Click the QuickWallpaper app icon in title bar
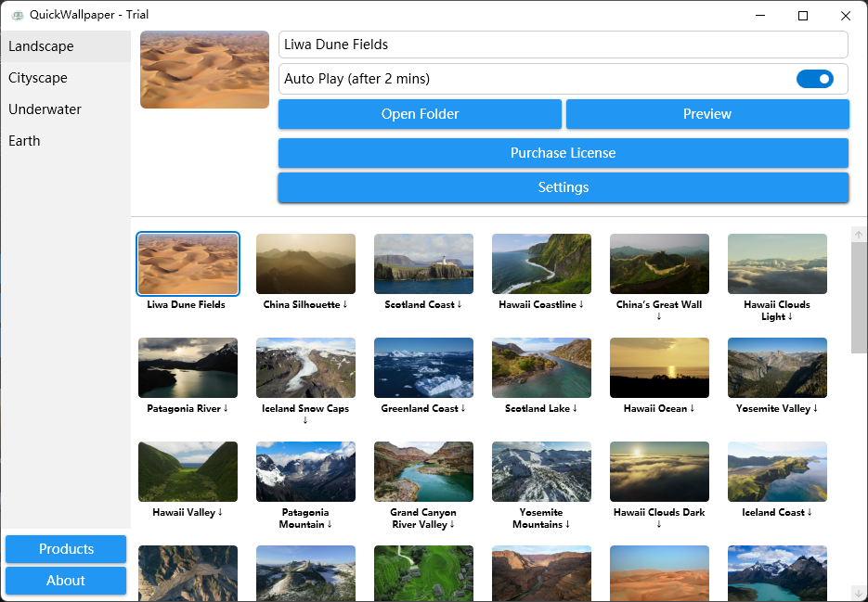Screen dimensions: 868x602 [x=18, y=16]
